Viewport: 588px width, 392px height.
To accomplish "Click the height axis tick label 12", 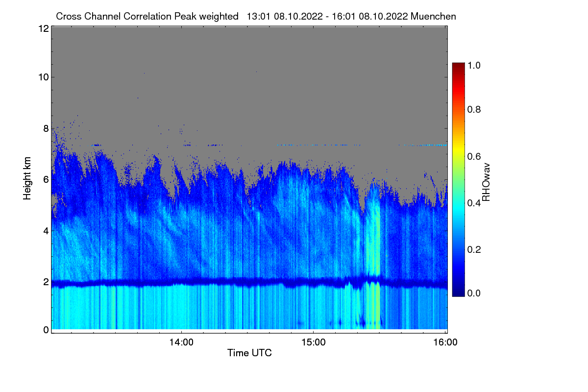I will point(43,29).
